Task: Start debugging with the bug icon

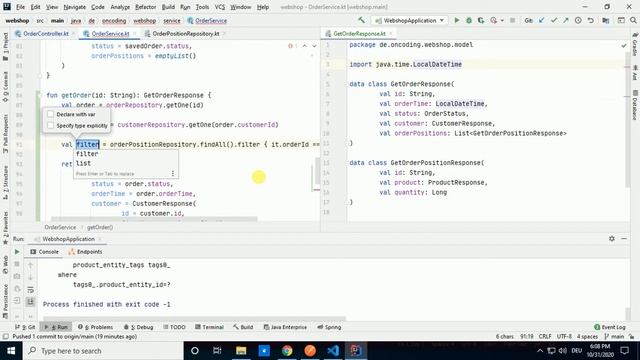Action: (469, 20)
